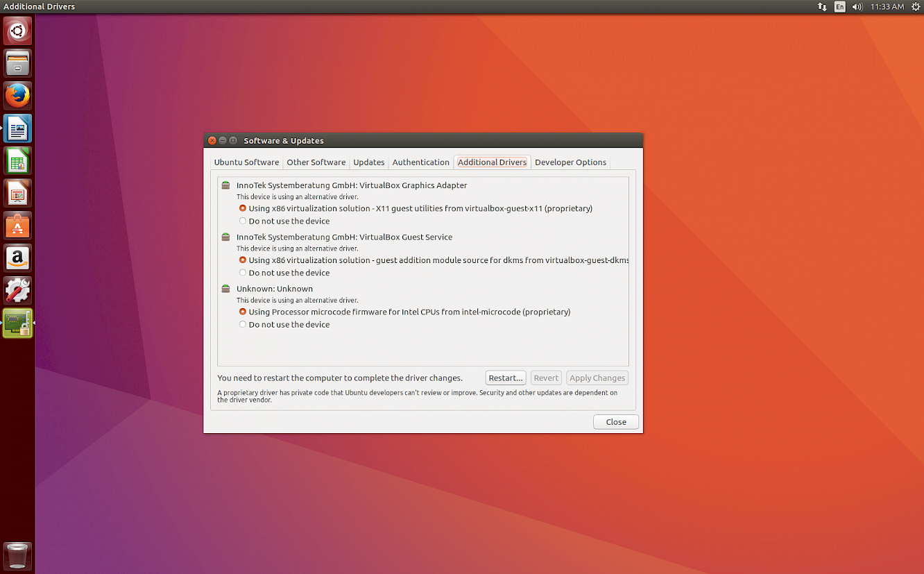The image size is (924, 574).
Task: Open the system power gear menu
Action: (x=916, y=7)
